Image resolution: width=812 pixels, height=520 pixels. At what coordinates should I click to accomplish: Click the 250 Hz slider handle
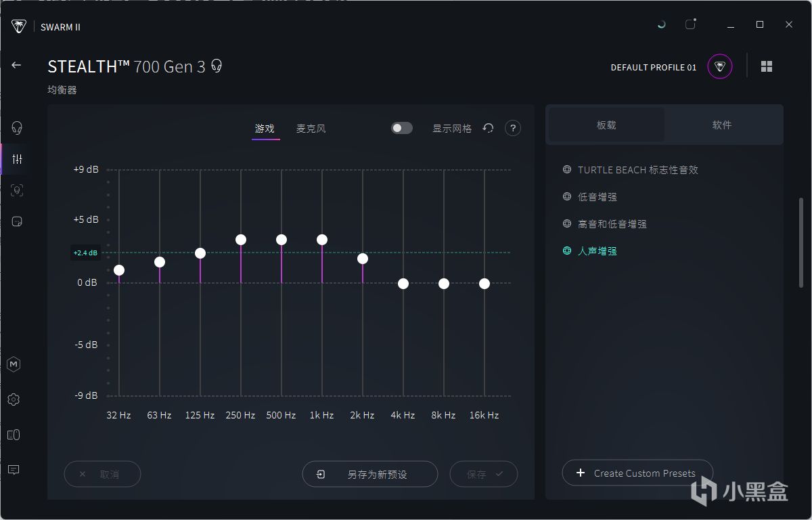(241, 240)
